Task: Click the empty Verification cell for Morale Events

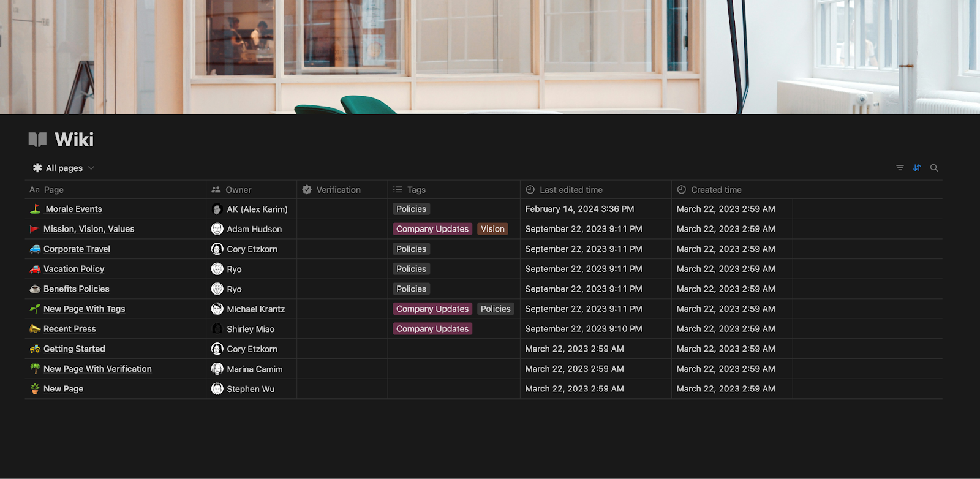Action: tap(342, 209)
